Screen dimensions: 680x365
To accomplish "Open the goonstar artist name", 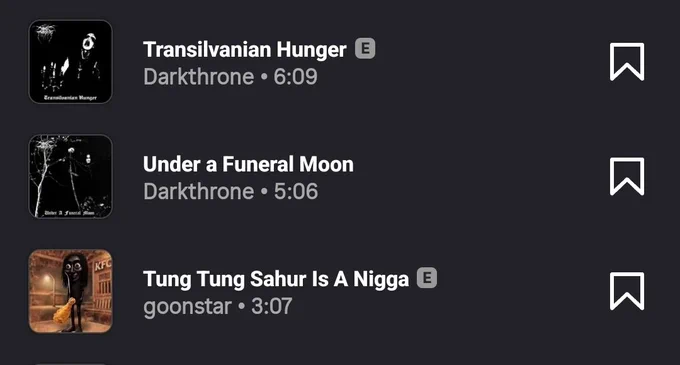I will (187, 306).
